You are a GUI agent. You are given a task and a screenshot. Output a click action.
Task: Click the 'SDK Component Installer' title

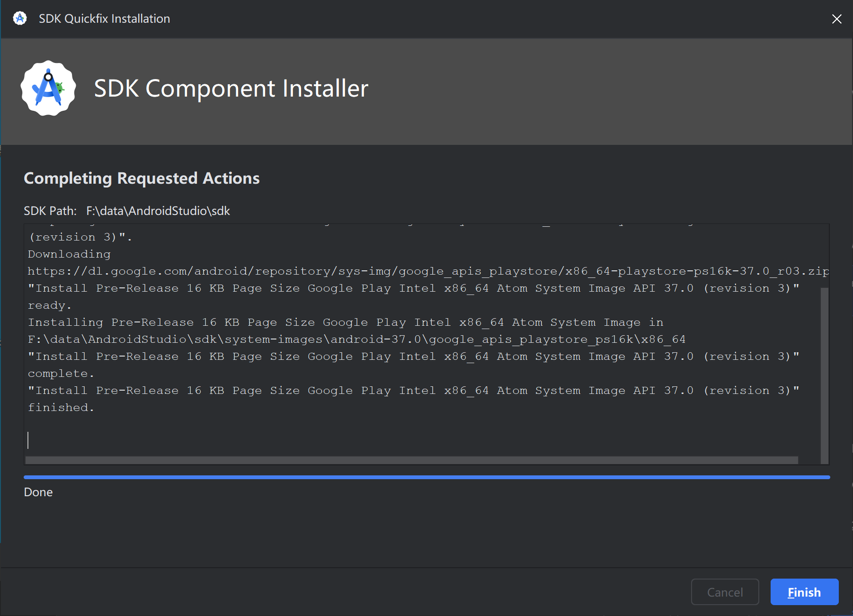coord(231,89)
